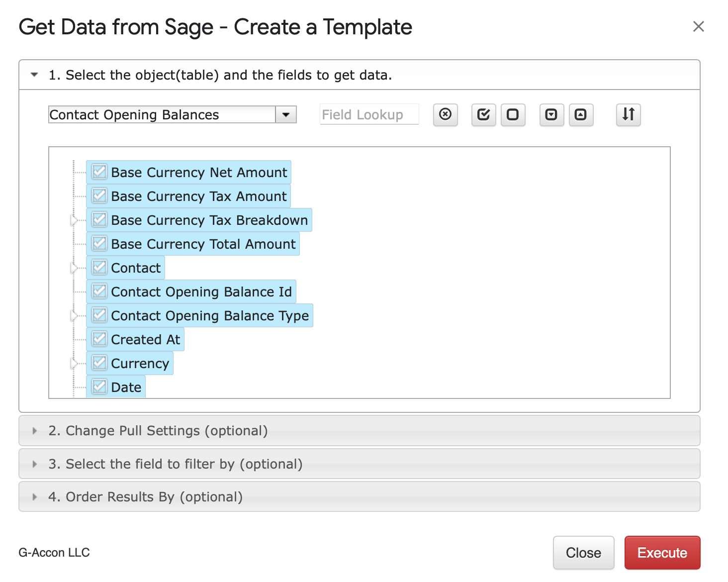
Task: Click the sort fields up-down arrows icon
Action: (628, 115)
